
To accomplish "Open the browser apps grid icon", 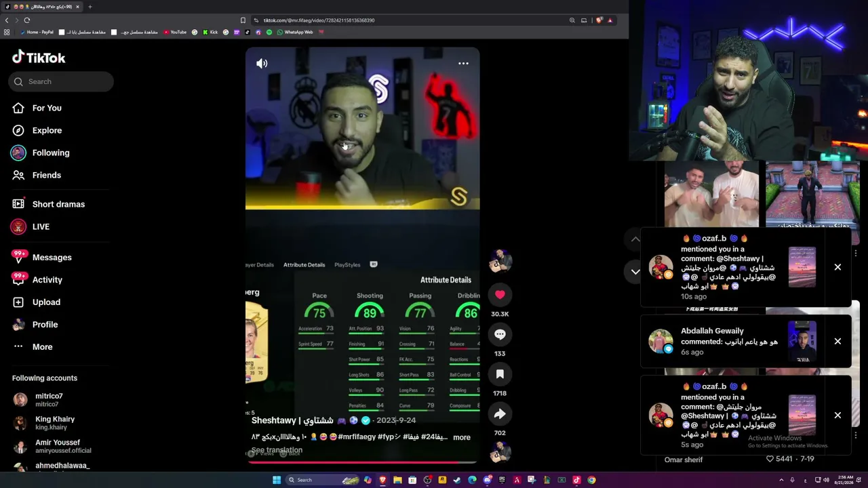I will [x=7, y=33].
